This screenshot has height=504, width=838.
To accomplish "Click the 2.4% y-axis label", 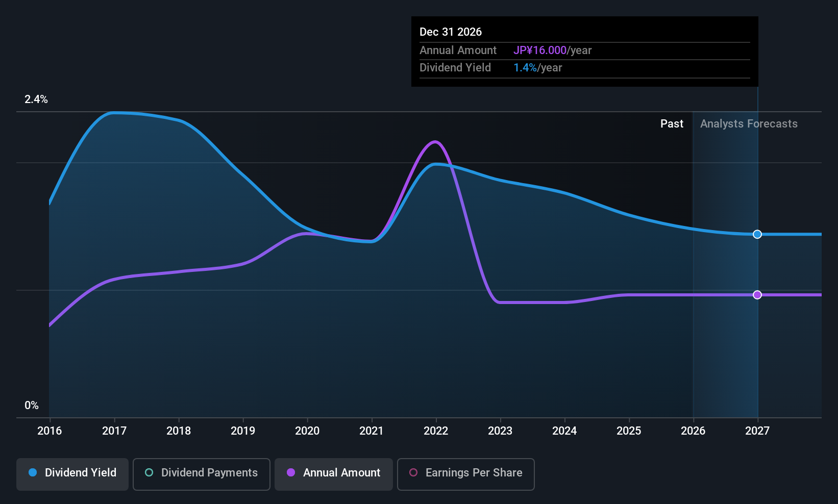I will point(36,99).
